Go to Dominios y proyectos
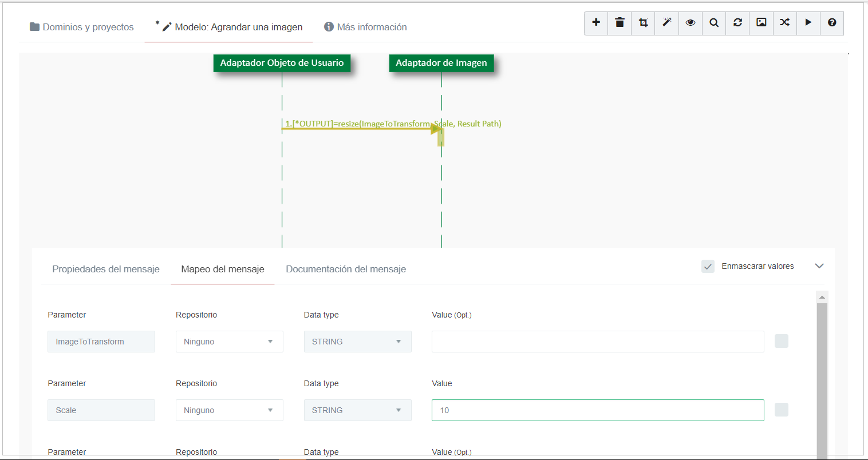This screenshot has width=868, height=460. pos(82,27)
